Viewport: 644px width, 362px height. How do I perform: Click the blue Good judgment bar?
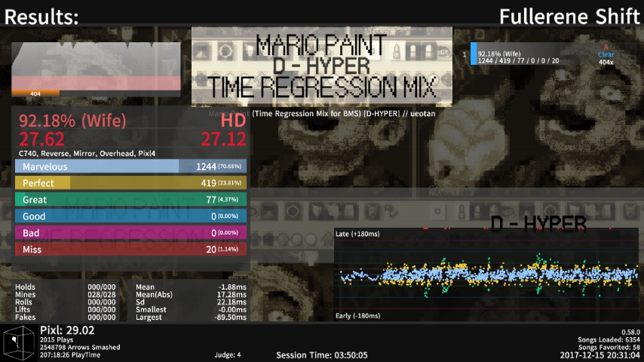[130, 216]
